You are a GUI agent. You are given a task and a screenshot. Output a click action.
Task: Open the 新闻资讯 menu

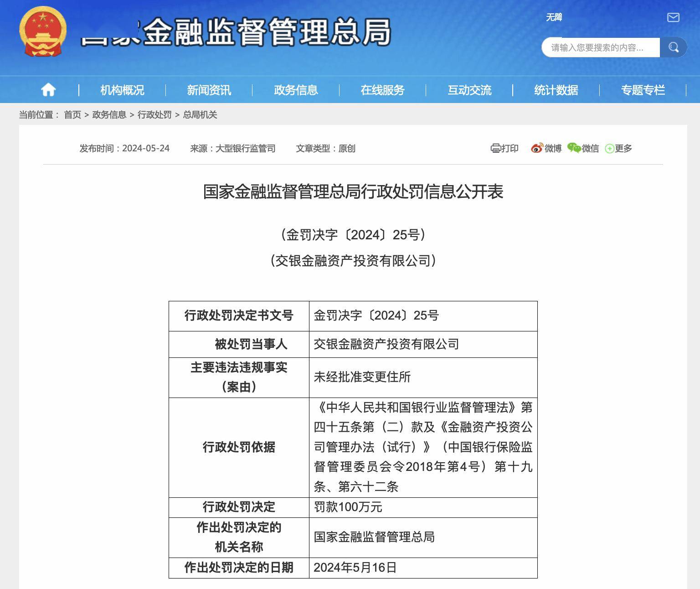209,90
